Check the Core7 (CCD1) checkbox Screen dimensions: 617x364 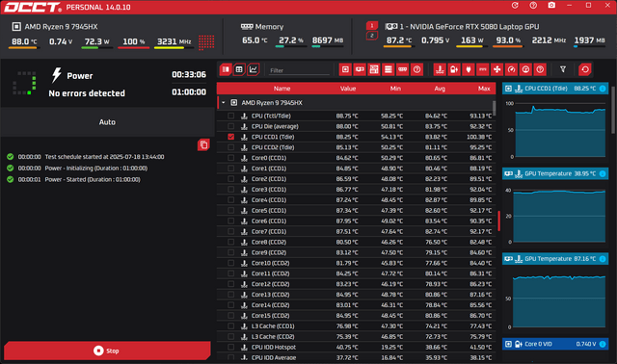(231, 231)
